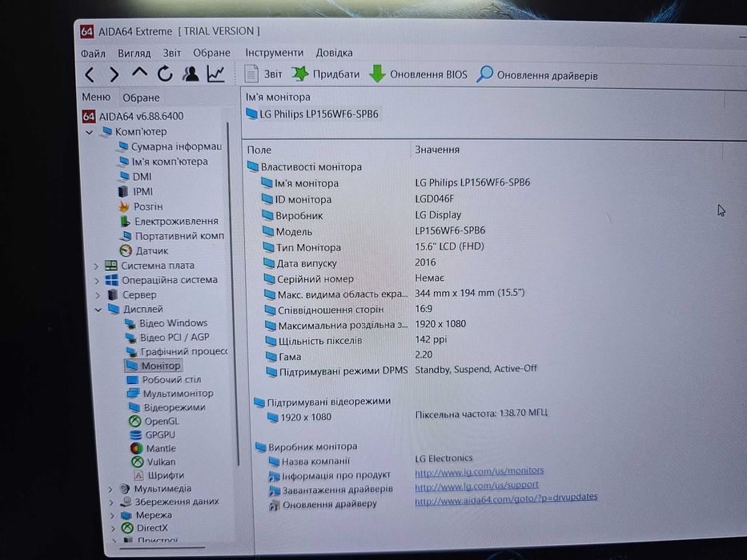This screenshot has height=560, width=747.
Task: Open www.lg.com/us/monitors link
Action: coord(480,471)
